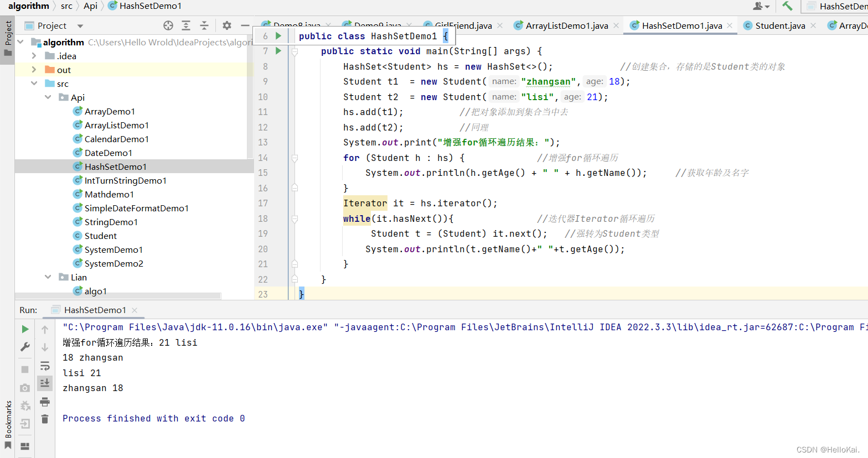Viewport: 868px width, 458px height.
Task: Expand the .idea folder
Action: pyautogui.click(x=34, y=56)
